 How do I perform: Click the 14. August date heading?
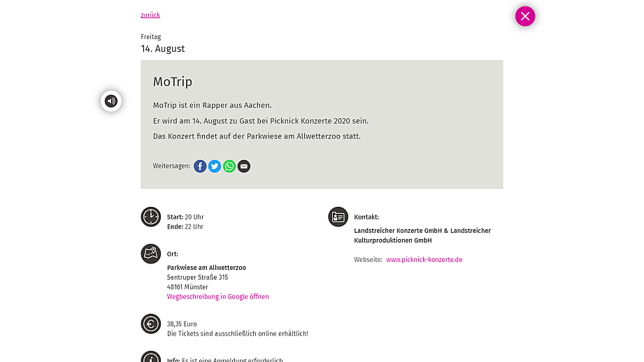(163, 49)
